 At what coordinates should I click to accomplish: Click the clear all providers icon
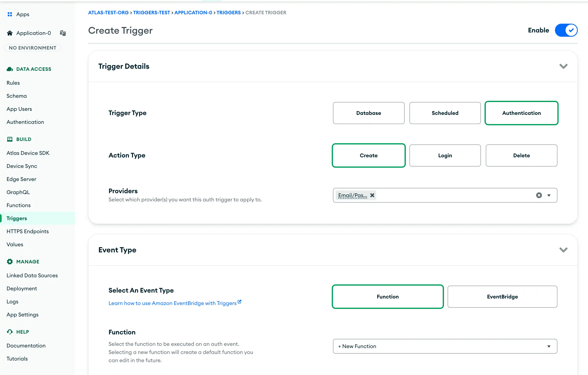tap(539, 195)
